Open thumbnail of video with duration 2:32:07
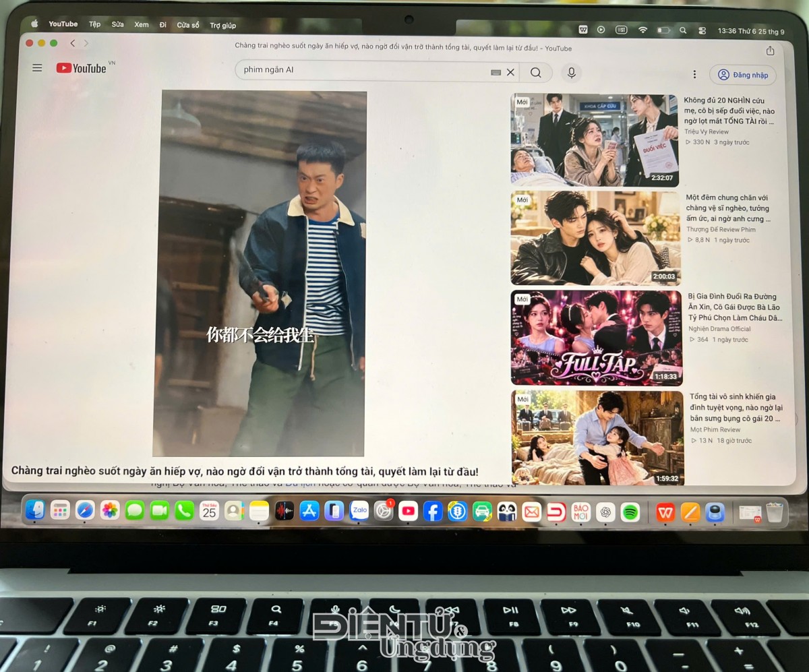Screen dimensions: 809x672 coord(594,140)
